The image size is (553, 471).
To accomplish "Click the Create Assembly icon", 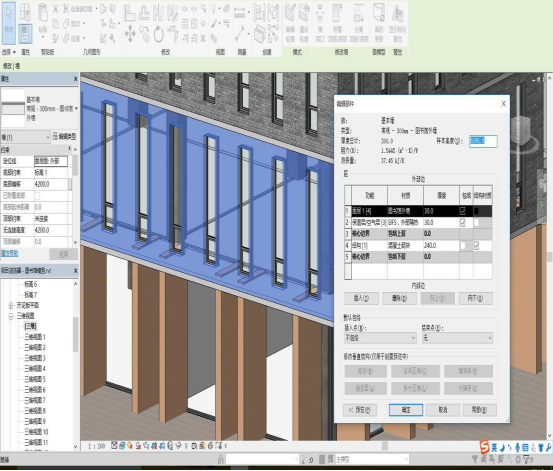I will coord(260,12).
